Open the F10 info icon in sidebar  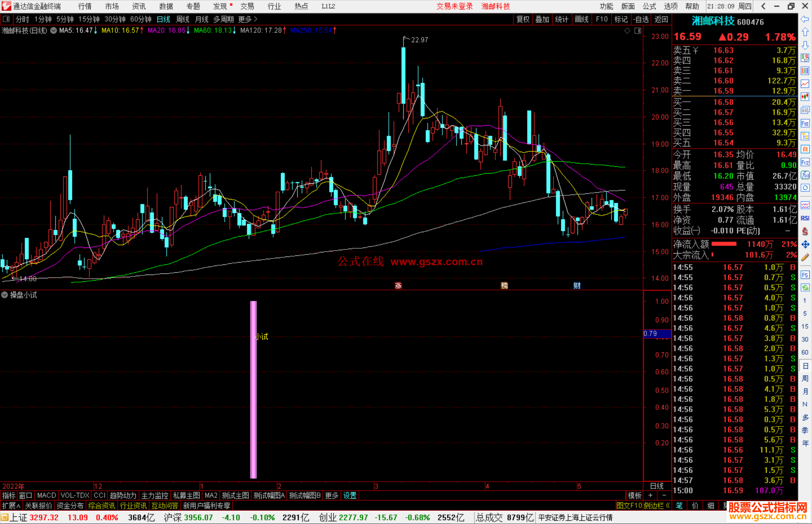click(805, 123)
